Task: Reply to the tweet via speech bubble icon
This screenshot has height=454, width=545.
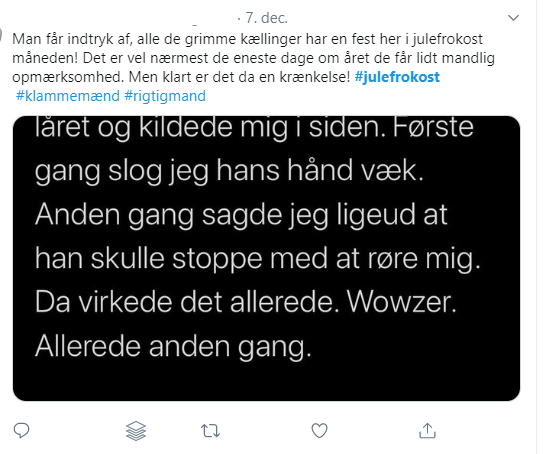Action: point(21,430)
